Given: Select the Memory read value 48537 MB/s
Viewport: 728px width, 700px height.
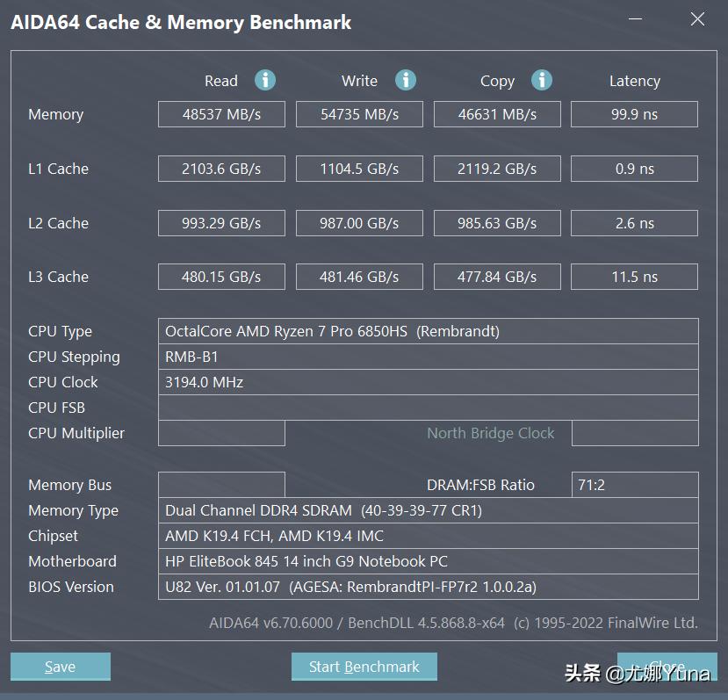Looking at the screenshot, I should point(221,114).
